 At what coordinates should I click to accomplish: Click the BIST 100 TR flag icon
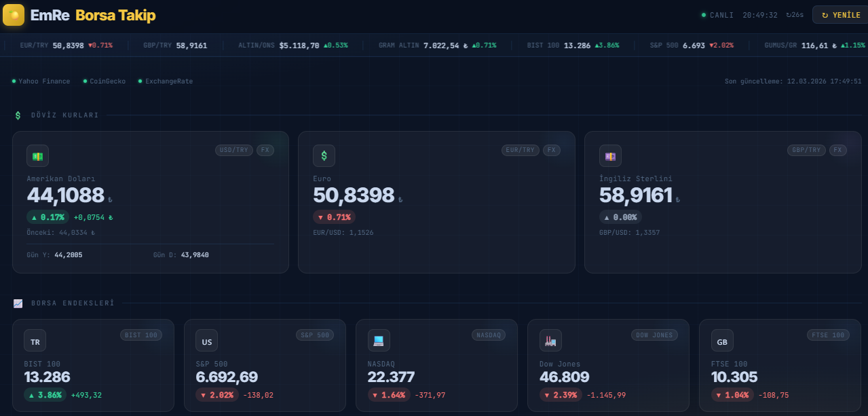(x=35, y=341)
